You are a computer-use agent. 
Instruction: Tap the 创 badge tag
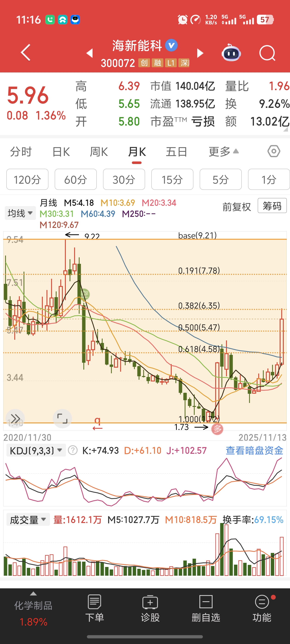[144, 63]
